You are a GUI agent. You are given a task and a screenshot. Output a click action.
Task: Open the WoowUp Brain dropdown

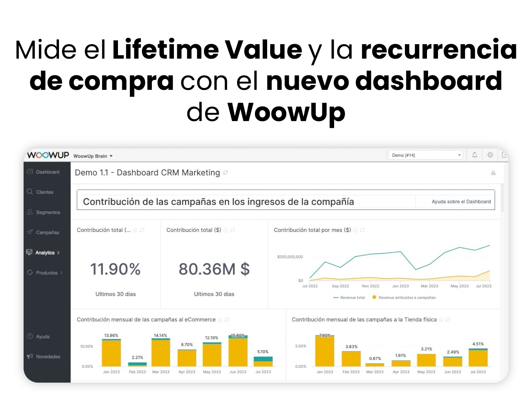coord(93,156)
